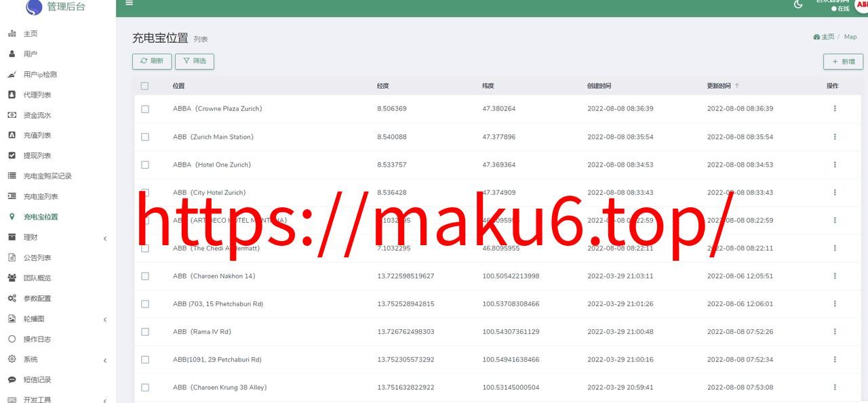Click the 筛选 filter button
This screenshot has height=403, width=868.
[x=195, y=61]
